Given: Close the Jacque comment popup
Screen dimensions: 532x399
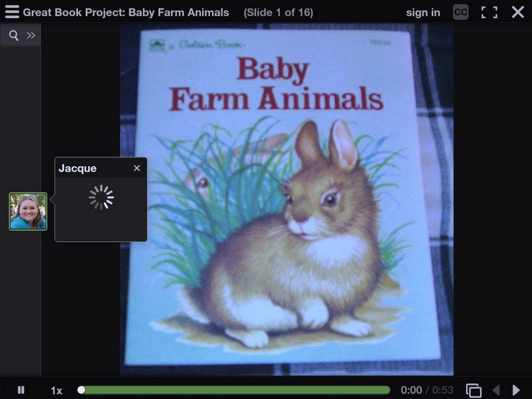Looking at the screenshot, I should [137, 168].
